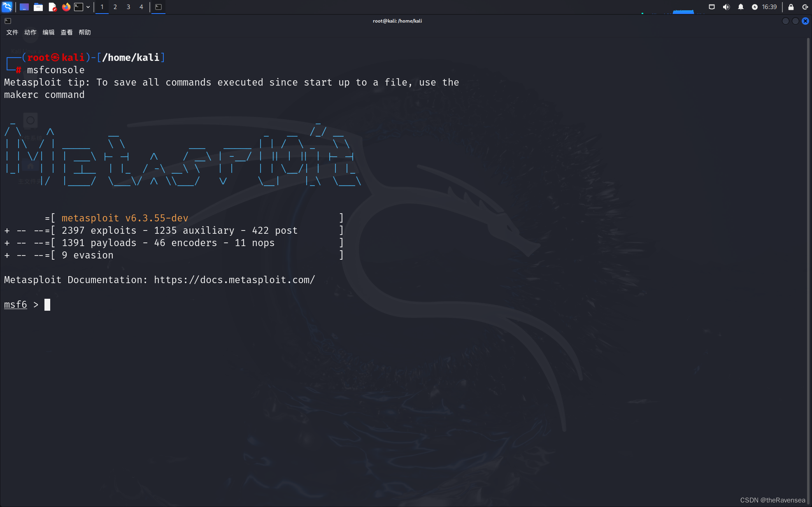This screenshot has height=507, width=812.
Task: Open the 帮助 (Help) menu
Action: pyautogui.click(x=85, y=32)
